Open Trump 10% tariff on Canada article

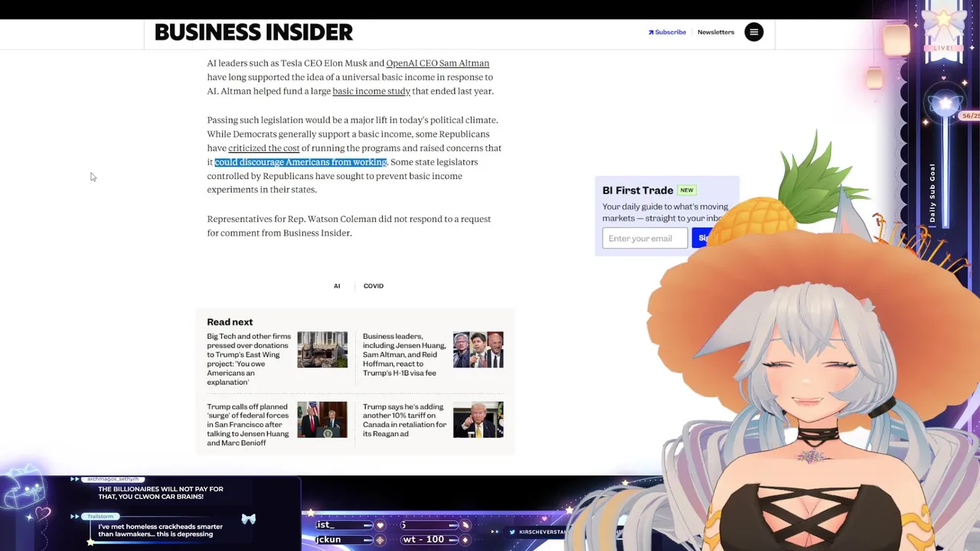(x=404, y=420)
